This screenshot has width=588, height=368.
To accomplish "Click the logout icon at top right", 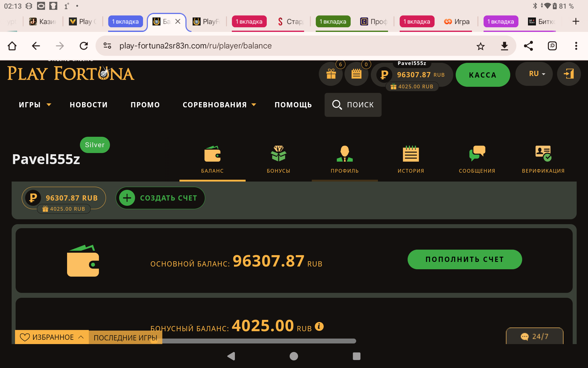I will (568, 74).
